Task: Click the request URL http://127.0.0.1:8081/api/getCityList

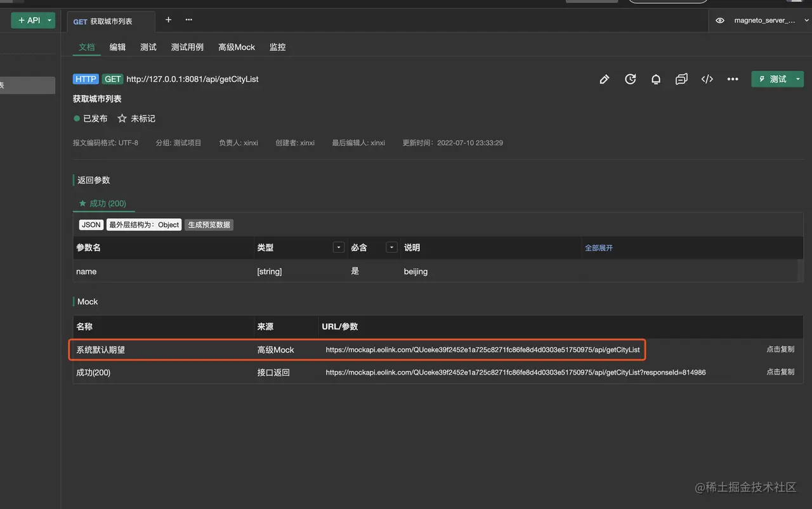Action: click(193, 79)
